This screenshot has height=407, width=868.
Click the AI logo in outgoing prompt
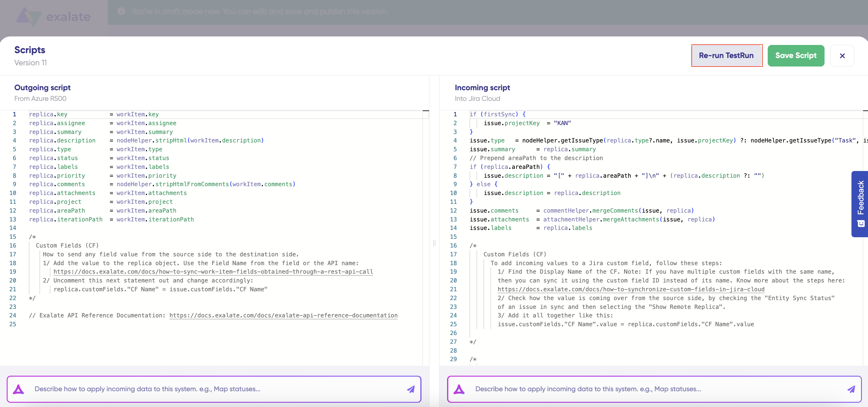click(x=19, y=389)
